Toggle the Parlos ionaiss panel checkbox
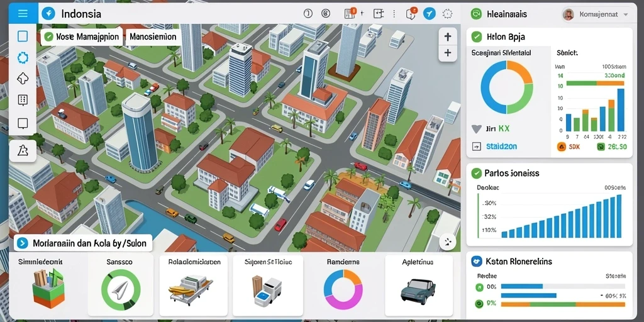Image resolution: width=644 pixels, height=322 pixels. tap(477, 174)
